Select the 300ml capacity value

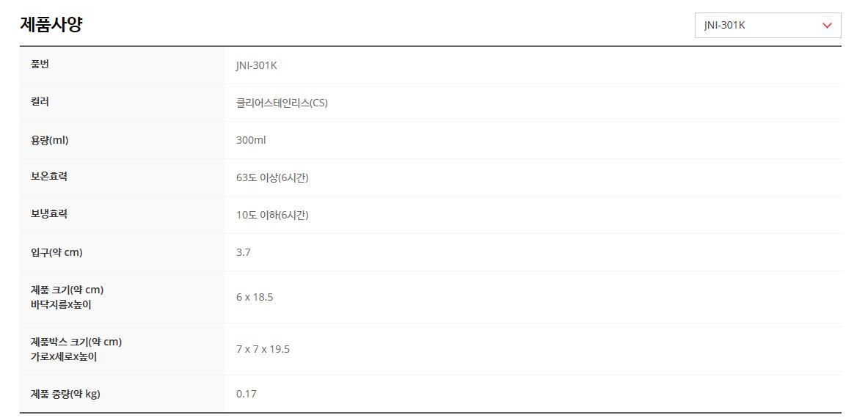251,140
